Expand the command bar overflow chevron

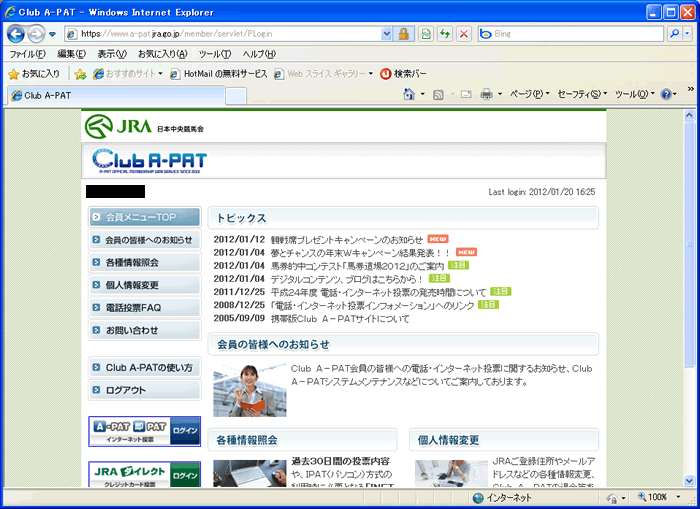pos(691,89)
